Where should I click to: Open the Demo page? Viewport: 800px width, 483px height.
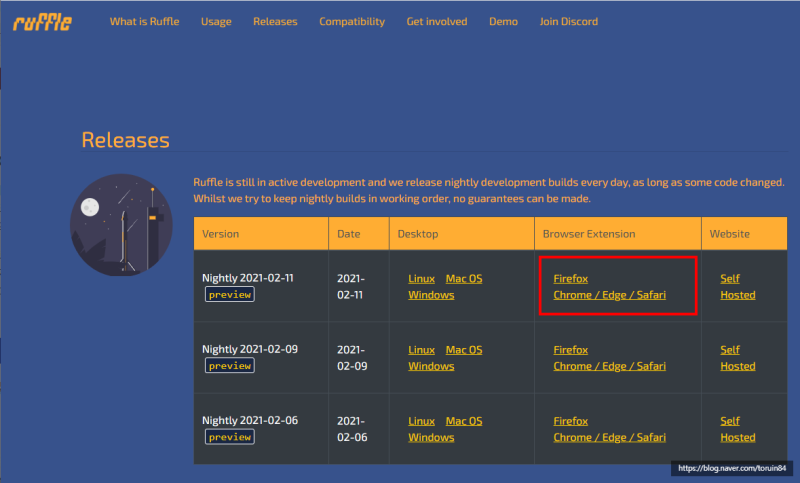504,21
